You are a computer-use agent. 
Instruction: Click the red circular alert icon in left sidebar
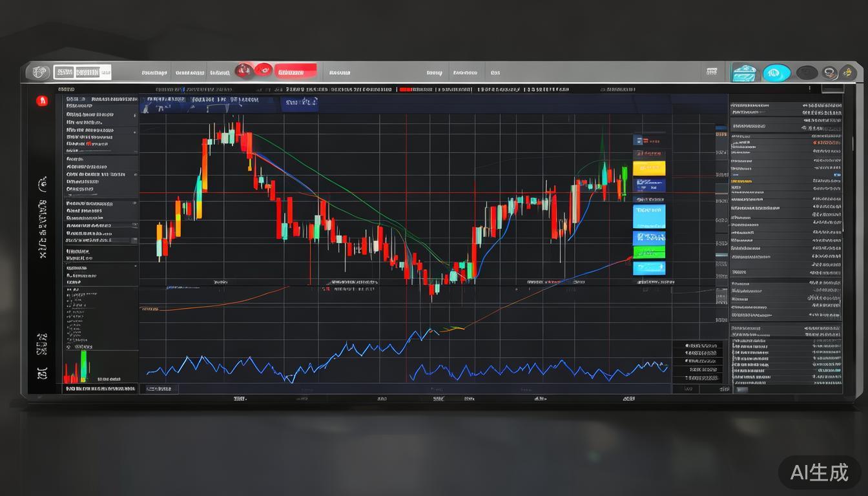(43, 101)
